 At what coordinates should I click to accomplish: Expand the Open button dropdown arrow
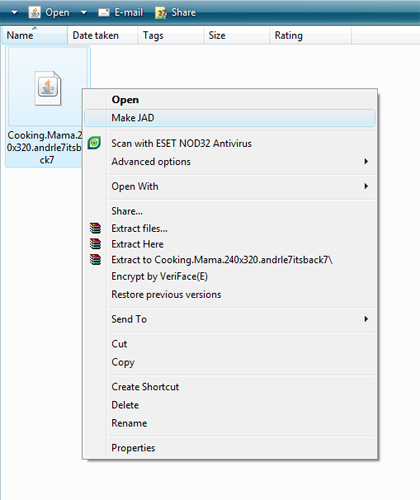pyautogui.click(x=84, y=13)
